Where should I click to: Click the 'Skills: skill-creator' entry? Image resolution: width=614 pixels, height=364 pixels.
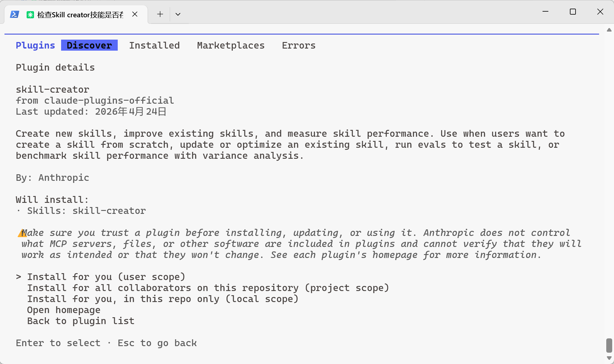click(x=86, y=211)
